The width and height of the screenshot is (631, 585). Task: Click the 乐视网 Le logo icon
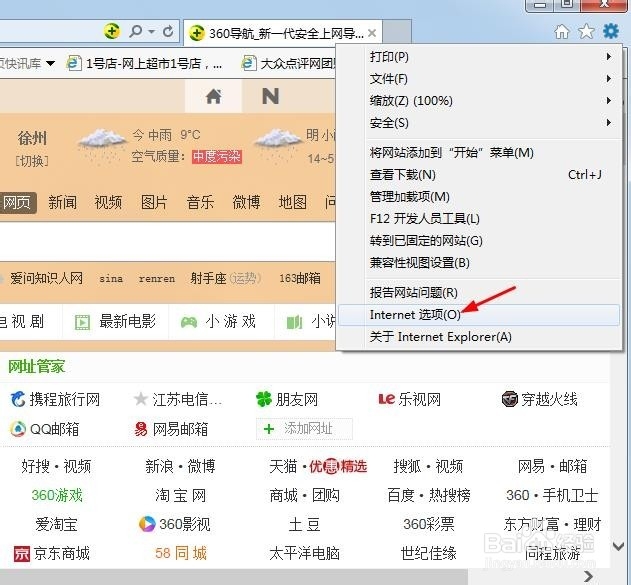pos(387,399)
